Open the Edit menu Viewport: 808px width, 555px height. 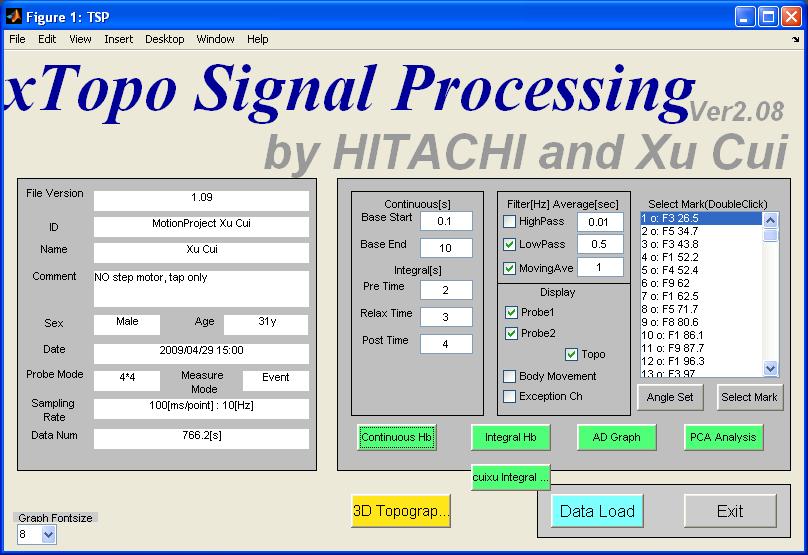pyautogui.click(x=47, y=39)
